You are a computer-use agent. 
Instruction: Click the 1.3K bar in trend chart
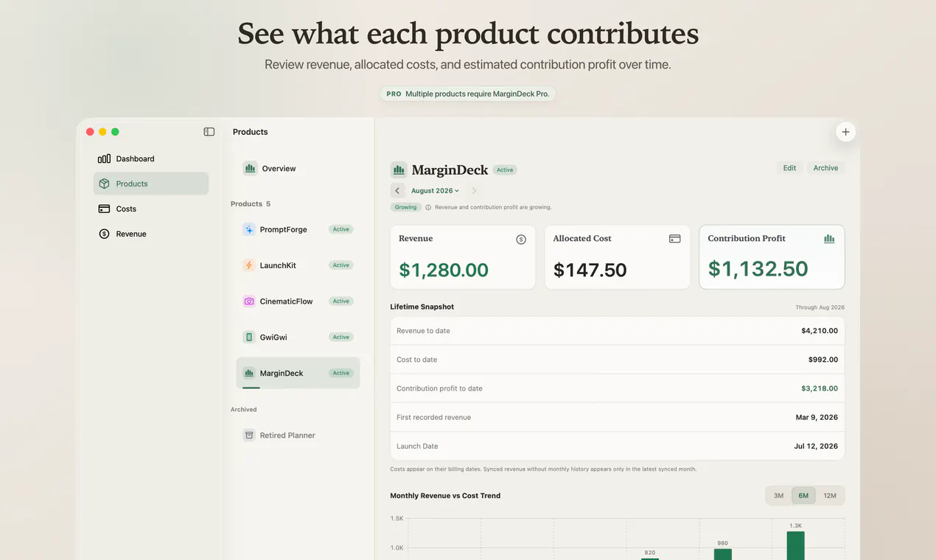click(x=795, y=545)
